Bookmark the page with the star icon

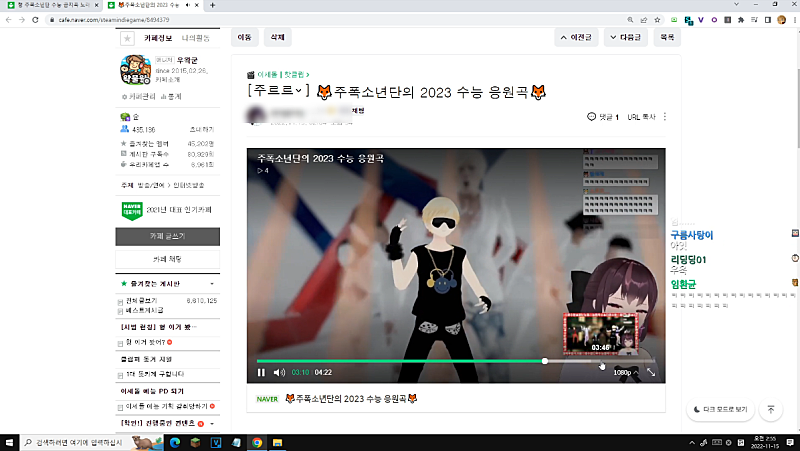coord(657,20)
